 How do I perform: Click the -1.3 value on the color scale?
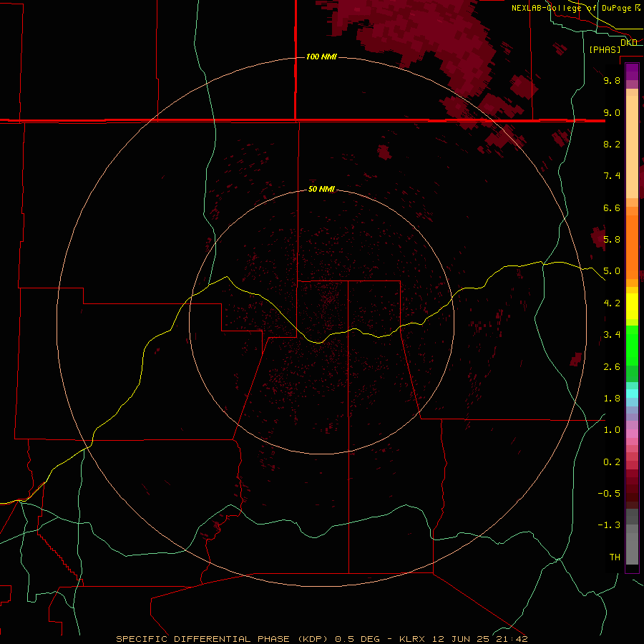coord(609,525)
